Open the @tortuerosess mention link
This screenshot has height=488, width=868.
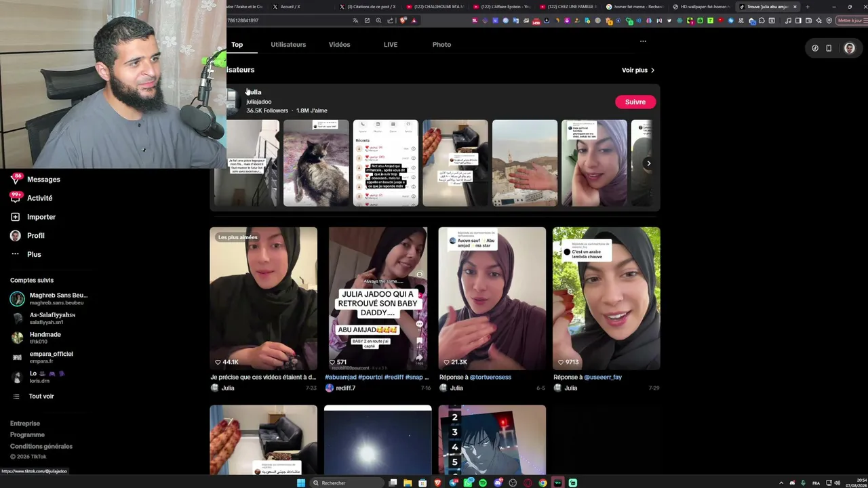(x=490, y=378)
